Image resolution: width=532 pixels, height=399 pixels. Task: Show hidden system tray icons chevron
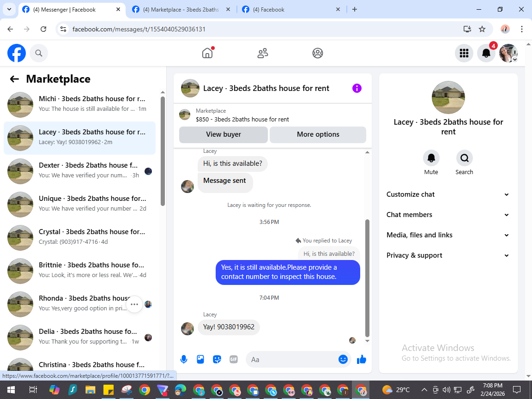[424, 390]
